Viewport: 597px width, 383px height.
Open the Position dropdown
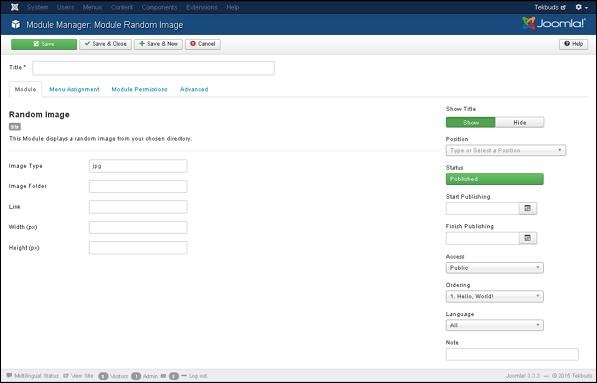coord(506,150)
